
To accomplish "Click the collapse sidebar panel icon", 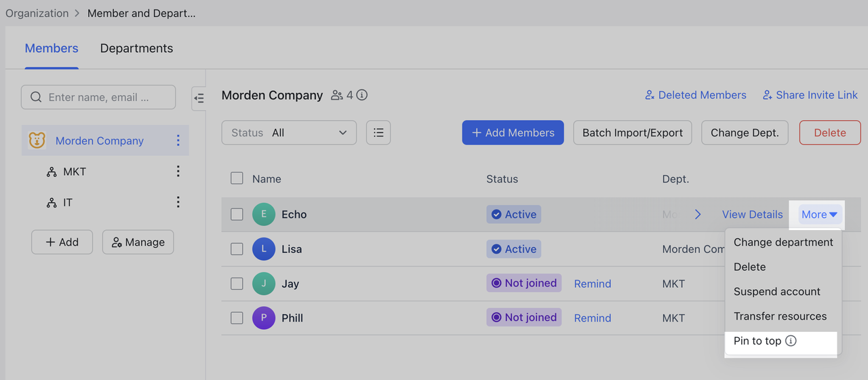I will (199, 98).
